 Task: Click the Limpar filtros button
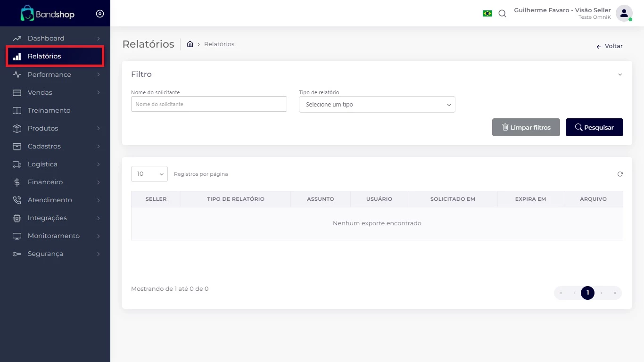[526, 127]
